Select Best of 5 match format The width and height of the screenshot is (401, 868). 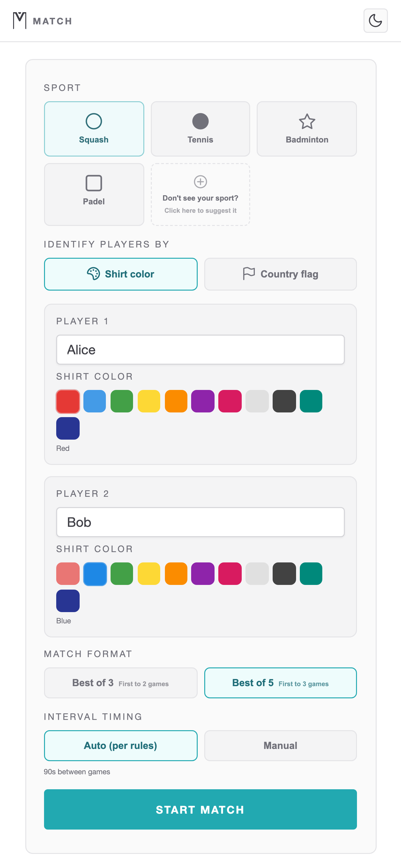coord(280,683)
